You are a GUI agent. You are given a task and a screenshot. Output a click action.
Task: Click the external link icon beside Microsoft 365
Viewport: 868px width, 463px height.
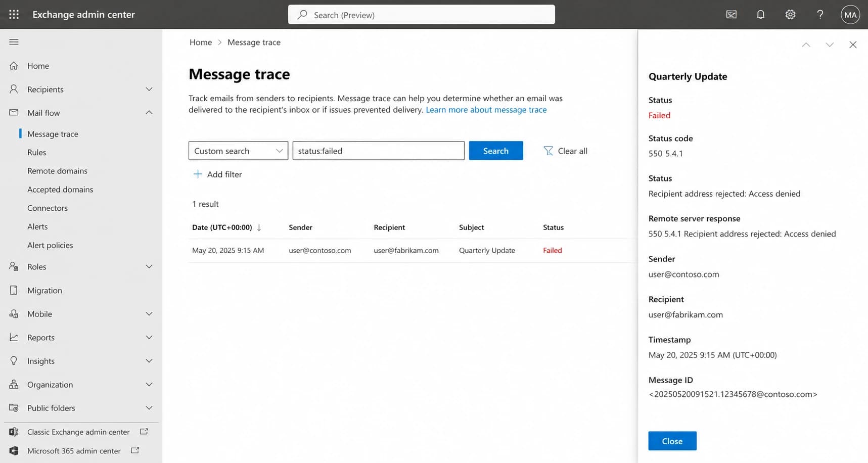click(135, 450)
